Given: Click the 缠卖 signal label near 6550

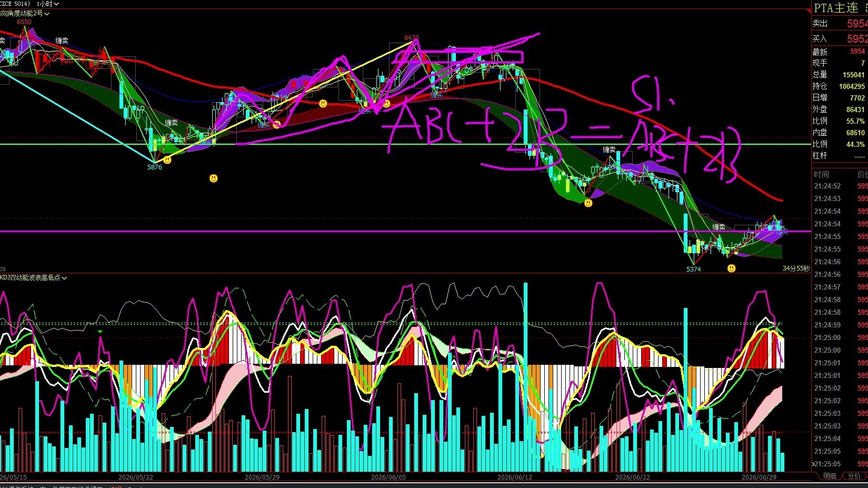Looking at the screenshot, I should 62,41.
